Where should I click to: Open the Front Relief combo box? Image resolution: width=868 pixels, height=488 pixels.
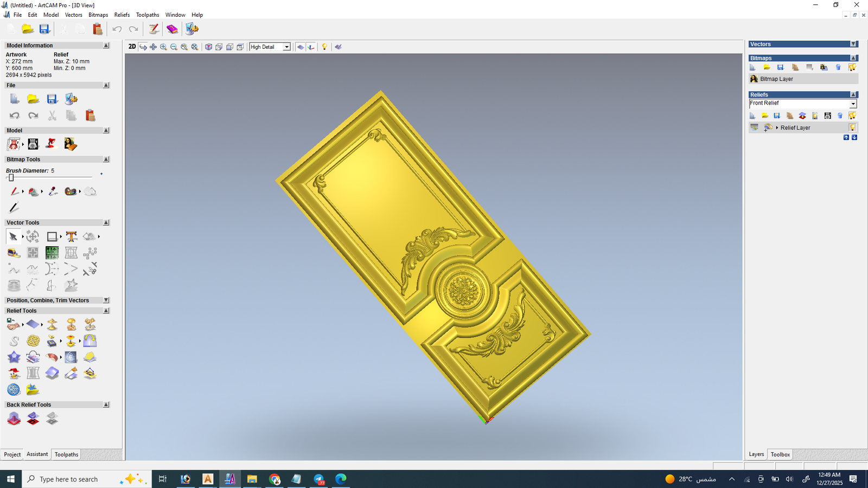(853, 104)
